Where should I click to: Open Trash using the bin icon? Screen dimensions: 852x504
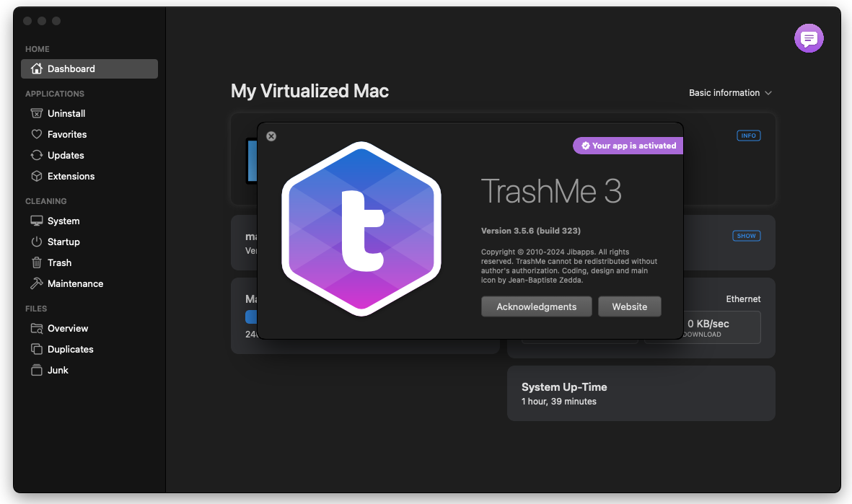click(x=36, y=263)
